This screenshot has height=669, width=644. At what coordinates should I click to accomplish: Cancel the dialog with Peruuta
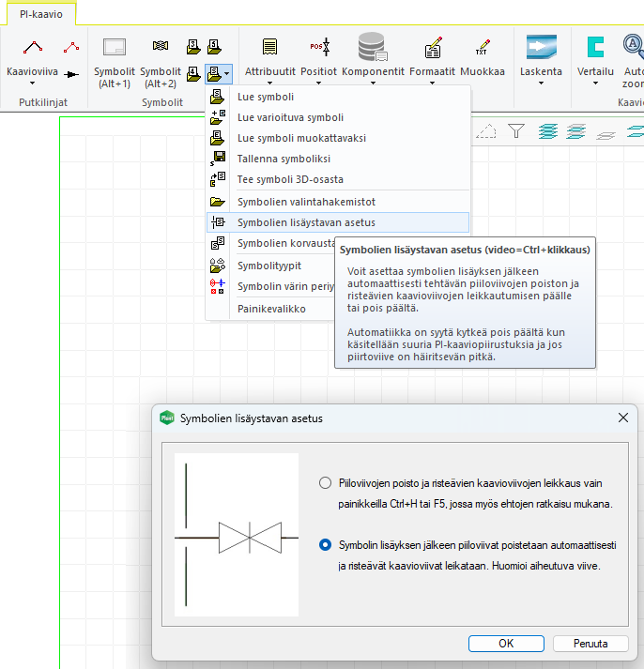click(590, 644)
